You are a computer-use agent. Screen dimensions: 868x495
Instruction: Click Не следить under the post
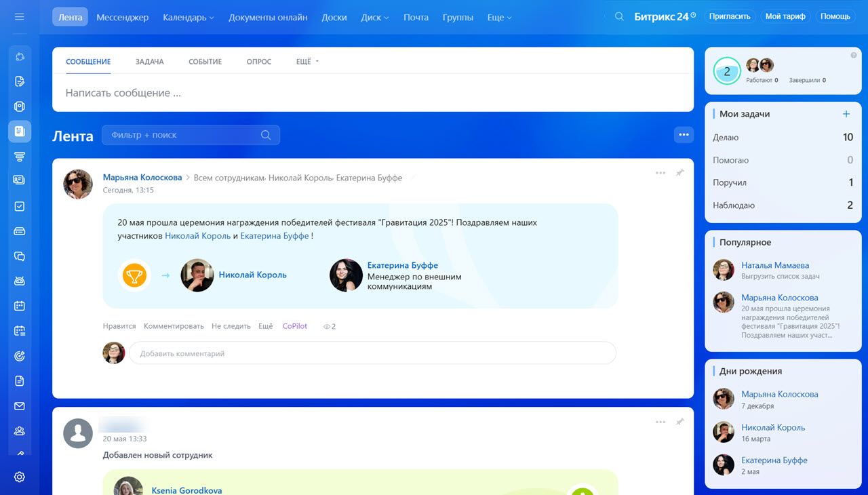(231, 326)
